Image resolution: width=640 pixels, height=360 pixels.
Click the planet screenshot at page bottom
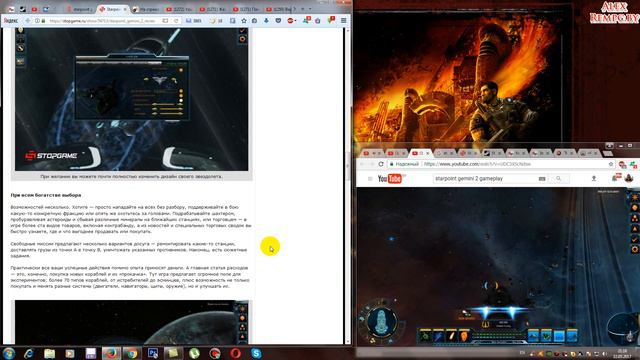131,322
